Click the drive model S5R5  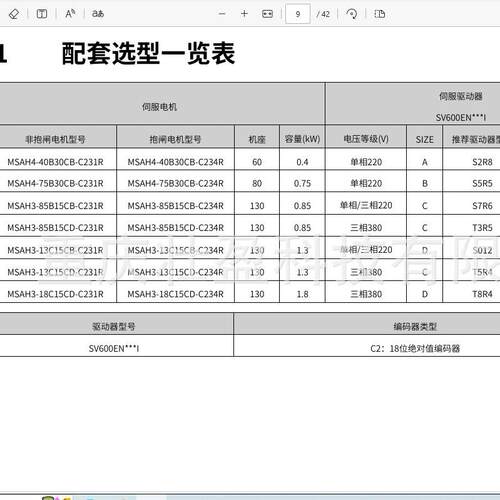(x=482, y=183)
